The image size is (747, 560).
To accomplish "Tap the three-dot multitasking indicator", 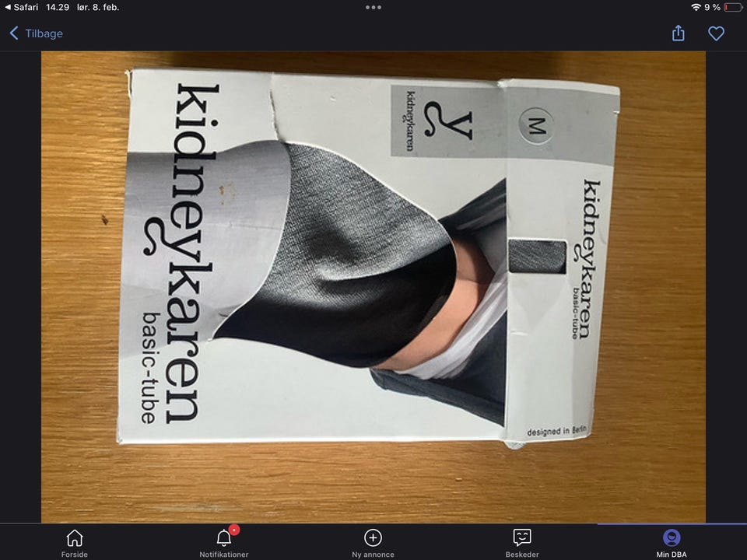I will pyautogui.click(x=373, y=7).
